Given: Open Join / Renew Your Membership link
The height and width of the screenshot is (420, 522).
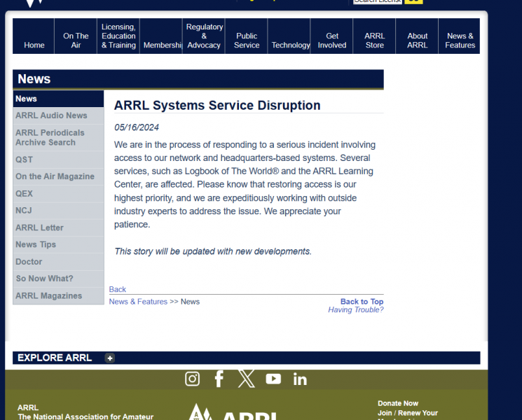Looking at the screenshot, I should [408, 415].
